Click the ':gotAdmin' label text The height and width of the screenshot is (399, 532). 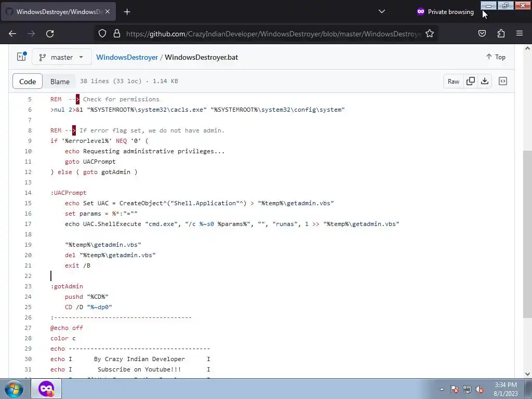(67, 286)
